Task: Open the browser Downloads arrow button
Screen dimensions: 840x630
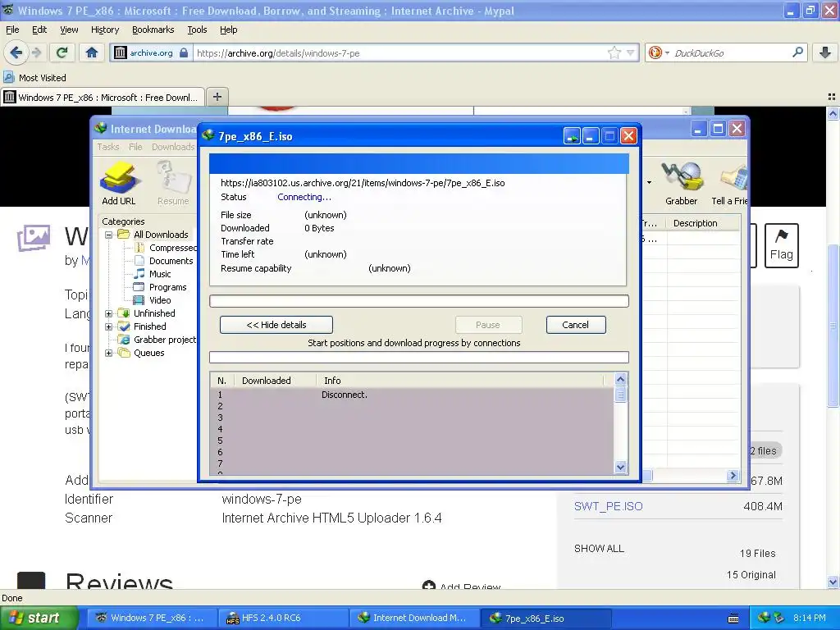Action: point(825,52)
